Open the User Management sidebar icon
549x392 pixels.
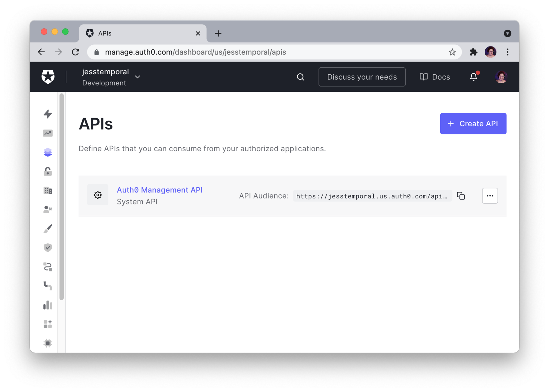pyautogui.click(x=48, y=209)
